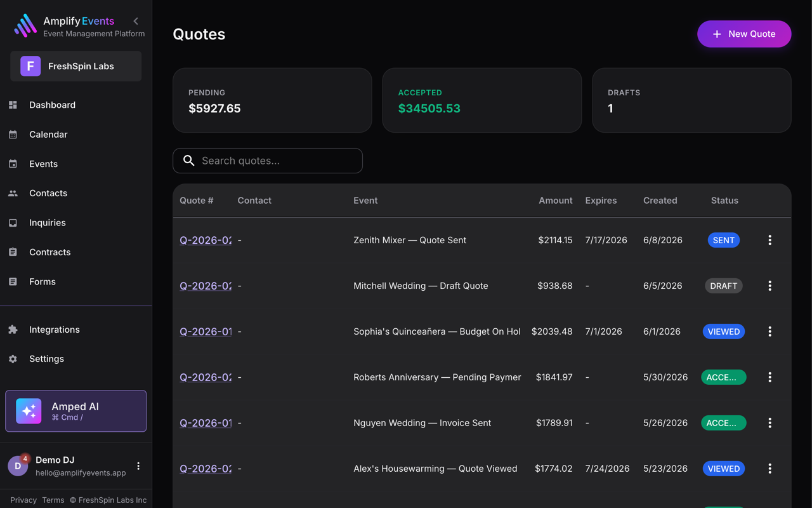Click the Events icon in sidebar
This screenshot has height=508, width=812.
(13, 164)
